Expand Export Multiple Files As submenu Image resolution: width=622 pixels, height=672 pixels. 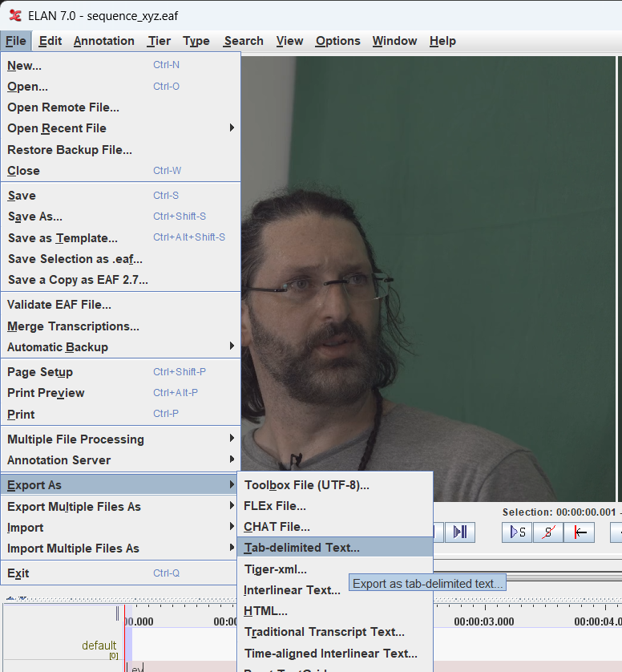click(120, 507)
